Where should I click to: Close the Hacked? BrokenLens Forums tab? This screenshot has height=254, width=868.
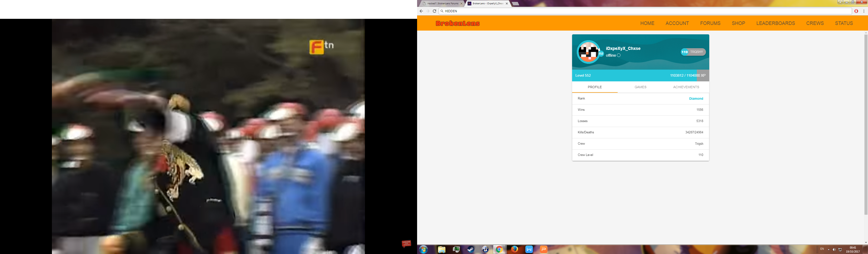[x=462, y=4]
